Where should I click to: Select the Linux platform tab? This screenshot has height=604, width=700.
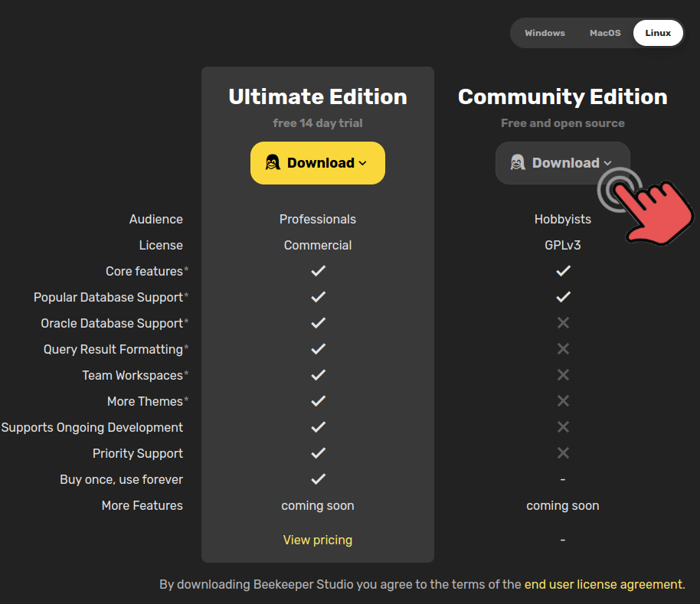tap(658, 33)
